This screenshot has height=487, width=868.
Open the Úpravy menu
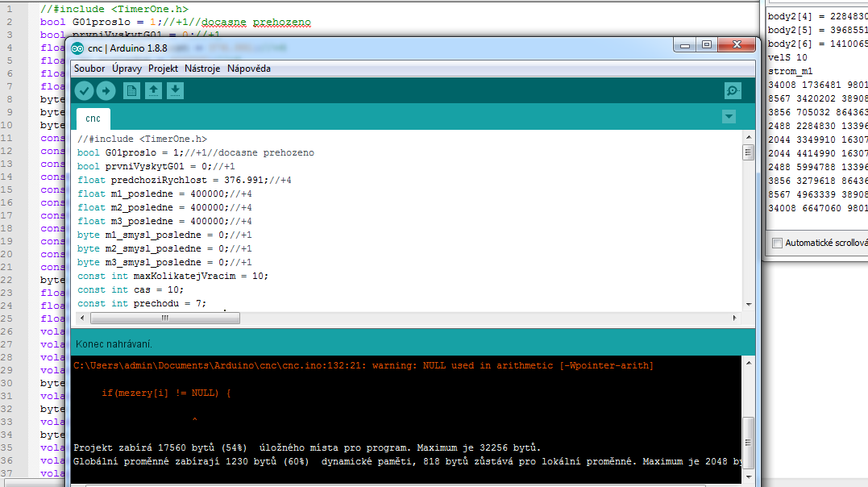pos(127,69)
